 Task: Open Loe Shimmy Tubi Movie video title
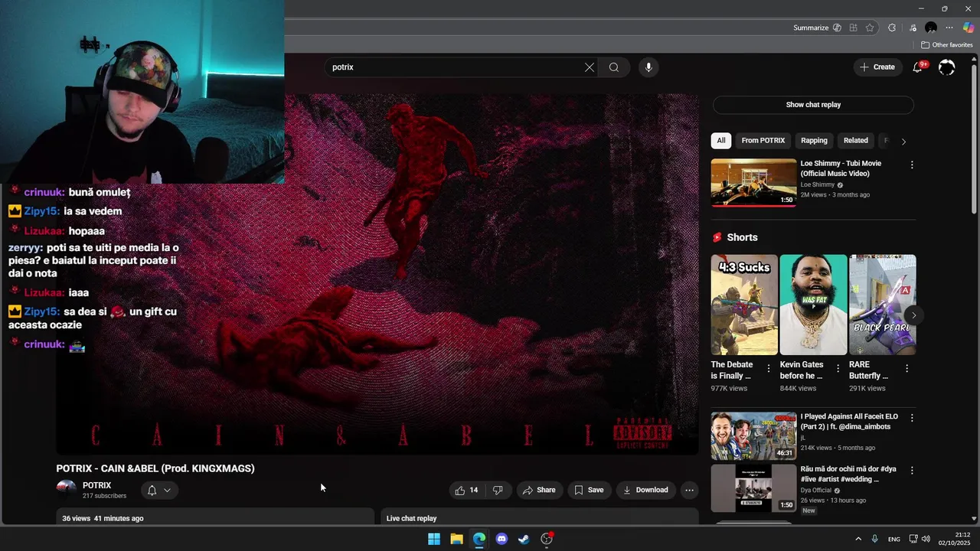[841, 168]
